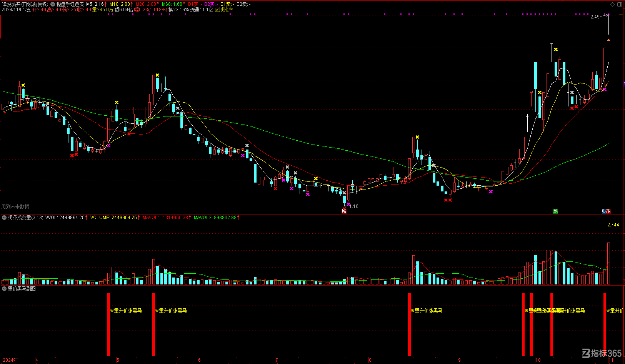Screen dimensions: 625x364
Task: Click the May 量升价涨黑马 signal label
Action: tap(171, 311)
